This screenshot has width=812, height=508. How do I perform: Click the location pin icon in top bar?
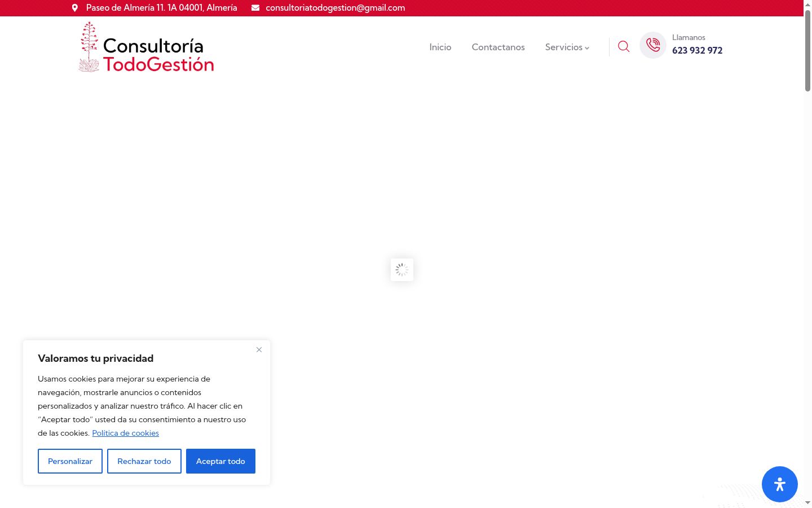click(x=75, y=8)
